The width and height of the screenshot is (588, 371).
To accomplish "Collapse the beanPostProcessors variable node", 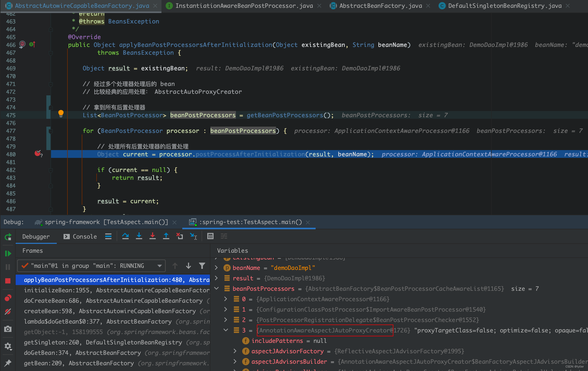I will click(x=216, y=288).
